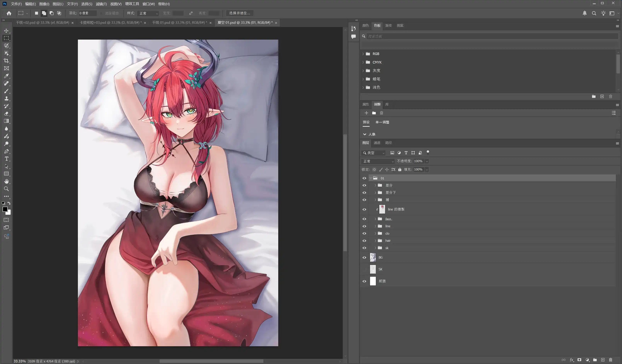Select the Eyedropper tool

(6, 76)
